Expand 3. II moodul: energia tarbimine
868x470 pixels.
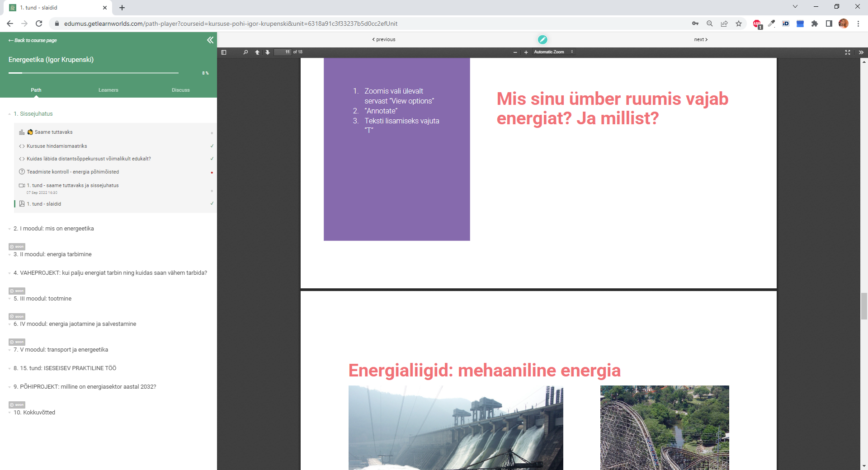coord(52,254)
